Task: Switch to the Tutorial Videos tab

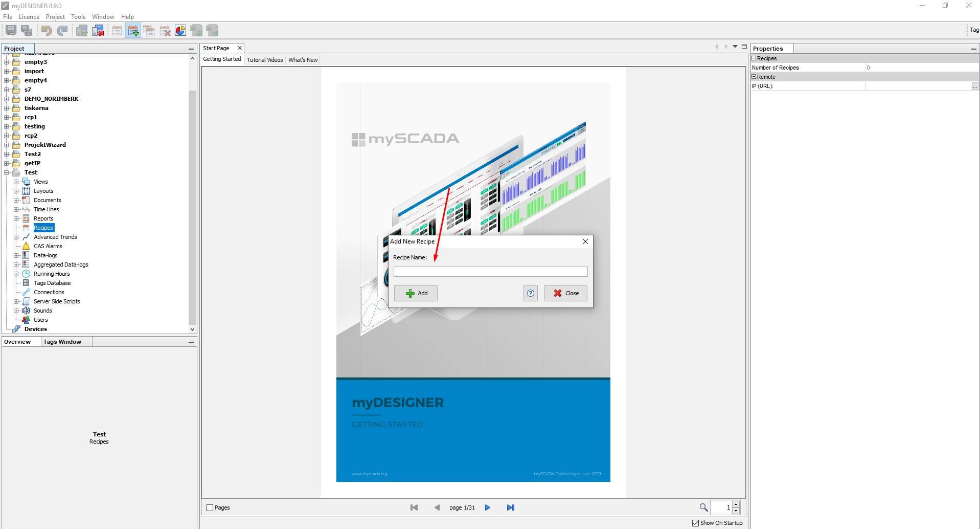Action: click(265, 60)
